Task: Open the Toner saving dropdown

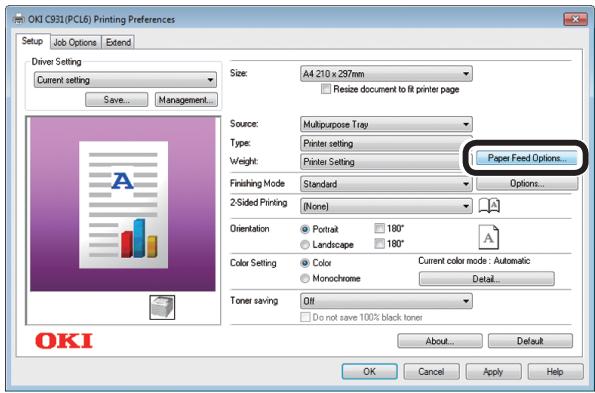Action: (x=386, y=301)
